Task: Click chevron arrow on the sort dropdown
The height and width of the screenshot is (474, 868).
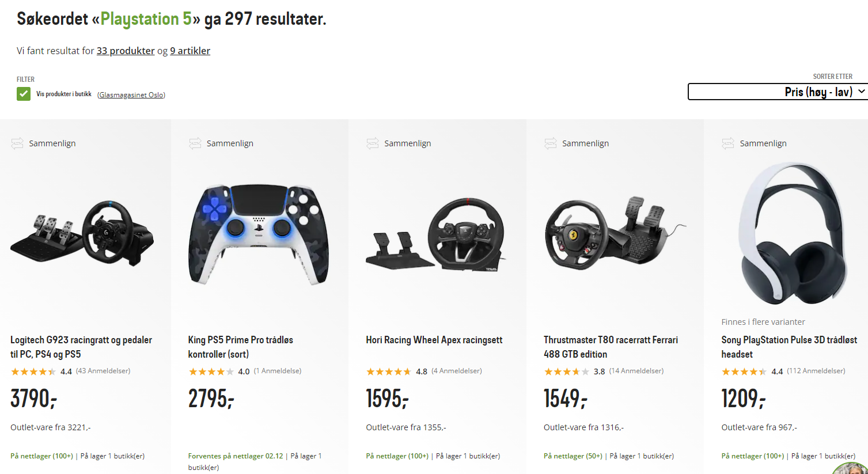Action: 862,92
